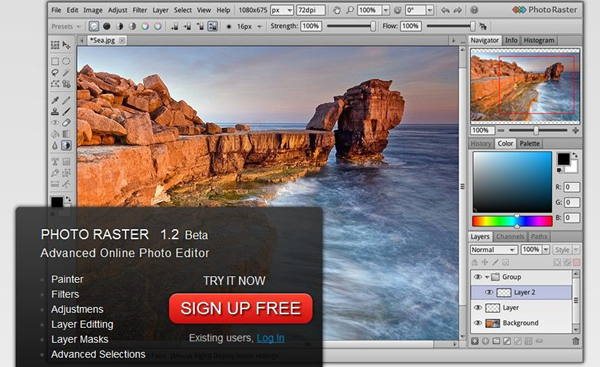
Task: Click the new folder icon below layers
Action: pos(496,341)
